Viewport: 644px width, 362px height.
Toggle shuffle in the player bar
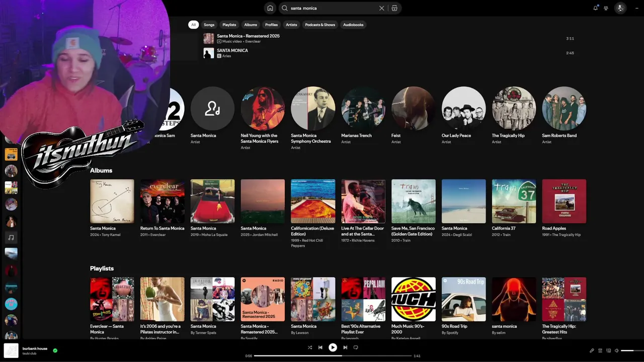pos(310,347)
